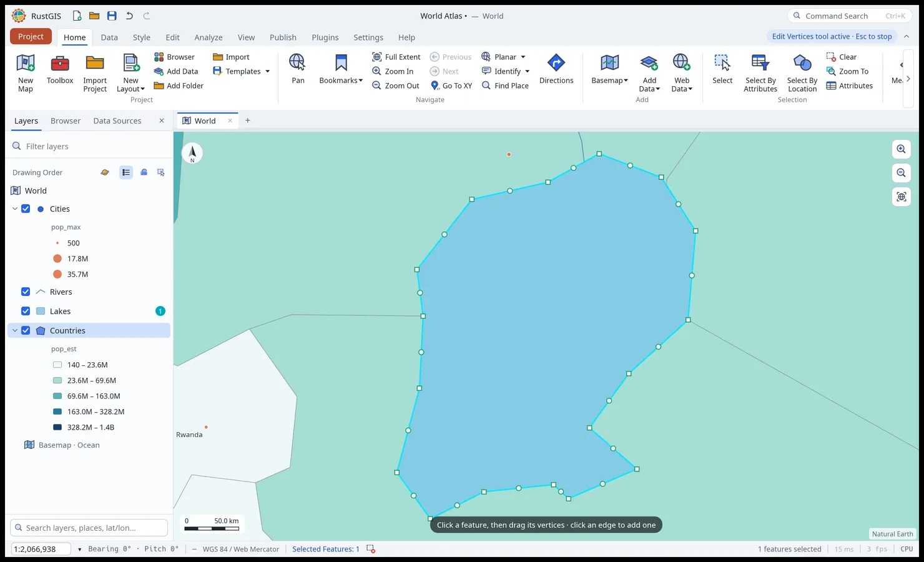Click the Project button
Viewport: 924px width, 562px height.
point(31,36)
